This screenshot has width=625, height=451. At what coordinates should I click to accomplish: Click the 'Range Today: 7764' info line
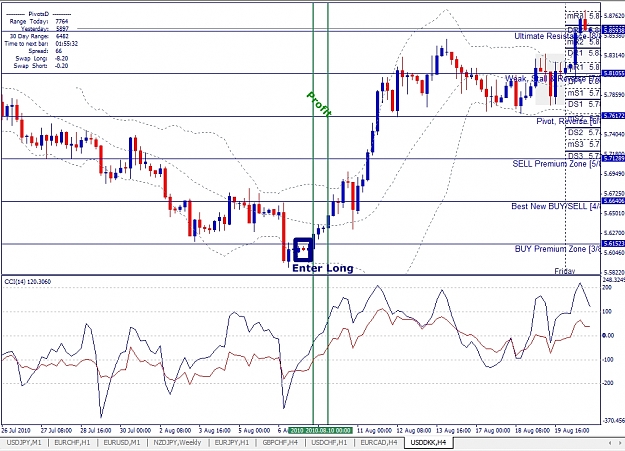tap(39, 22)
